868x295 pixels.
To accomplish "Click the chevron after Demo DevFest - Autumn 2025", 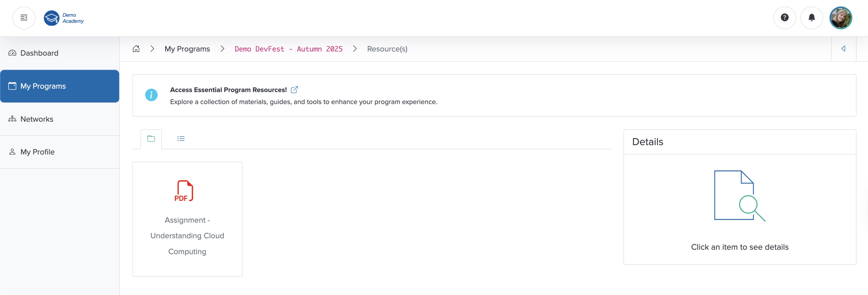I will pyautogui.click(x=355, y=49).
